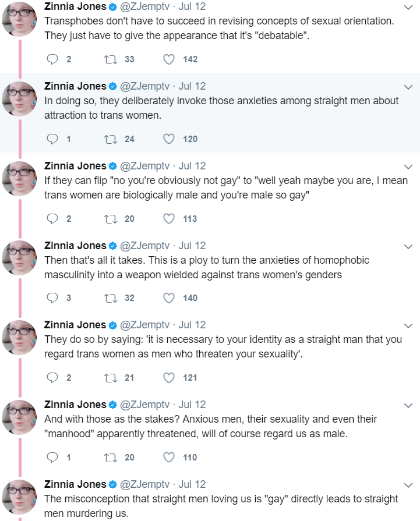Retweet the tweet with 33 retweets
Screen dimensions: 420x521
pyautogui.click(x=111, y=59)
